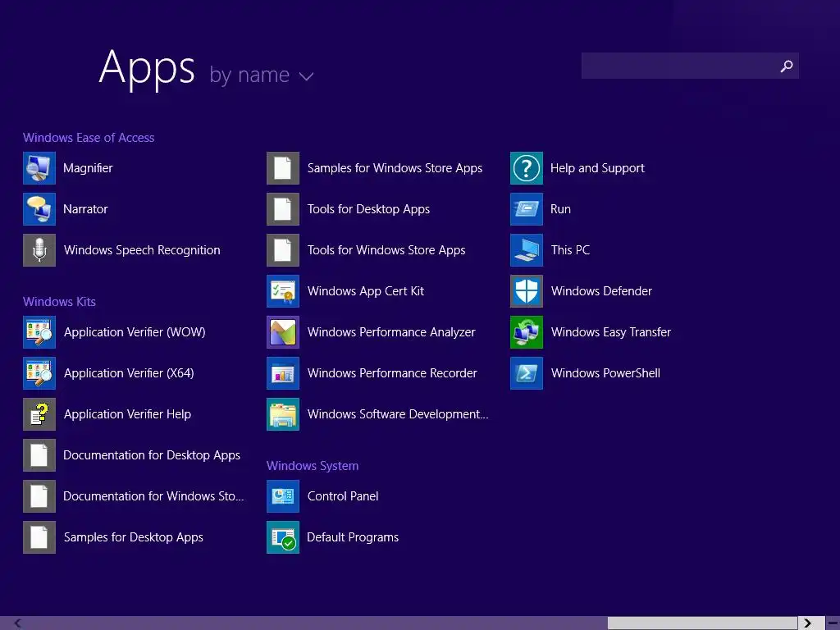Open Samples for Desktop Apps icon

39,537
